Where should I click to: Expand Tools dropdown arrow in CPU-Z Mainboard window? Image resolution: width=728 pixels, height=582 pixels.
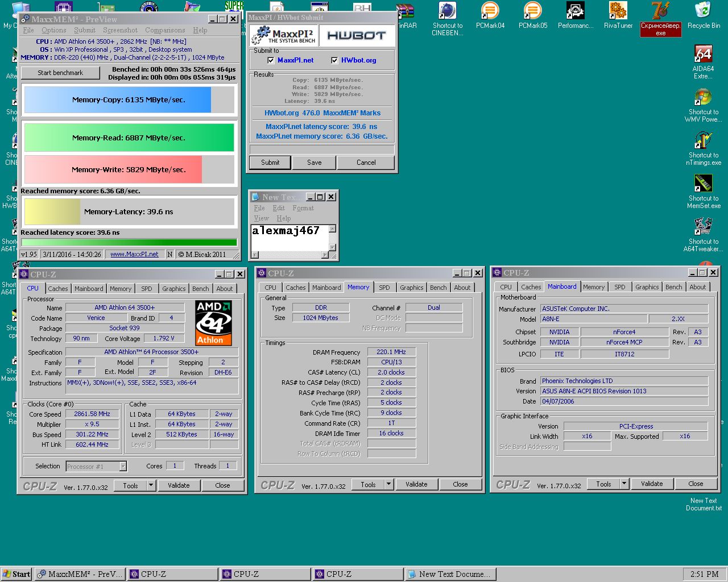pos(624,484)
